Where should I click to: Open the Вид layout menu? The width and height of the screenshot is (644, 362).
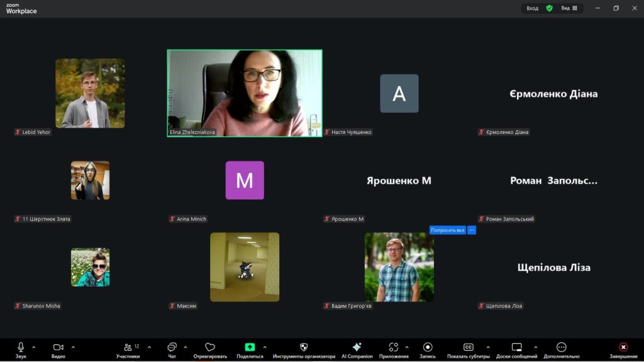click(x=569, y=8)
